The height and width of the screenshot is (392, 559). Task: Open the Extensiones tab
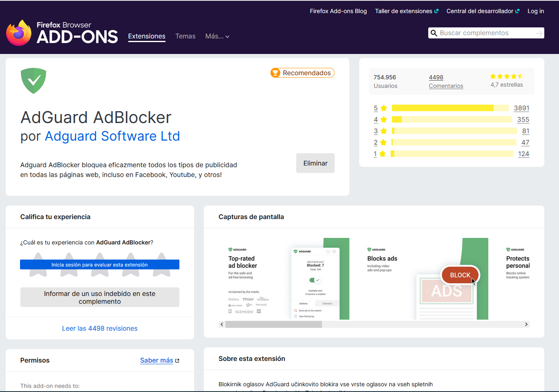tap(147, 36)
